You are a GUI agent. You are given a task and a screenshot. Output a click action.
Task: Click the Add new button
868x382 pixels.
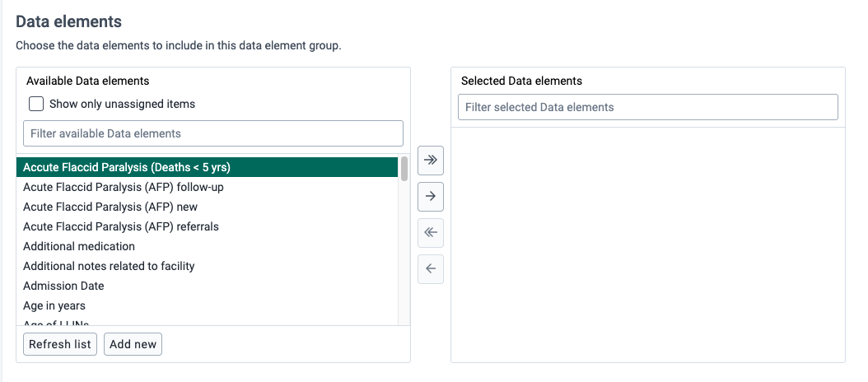tap(133, 344)
